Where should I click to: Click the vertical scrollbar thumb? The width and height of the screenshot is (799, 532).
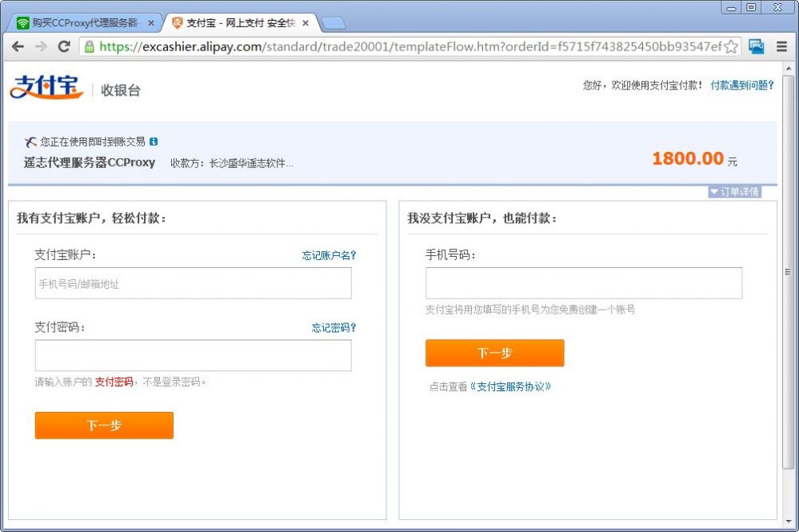coord(789,272)
